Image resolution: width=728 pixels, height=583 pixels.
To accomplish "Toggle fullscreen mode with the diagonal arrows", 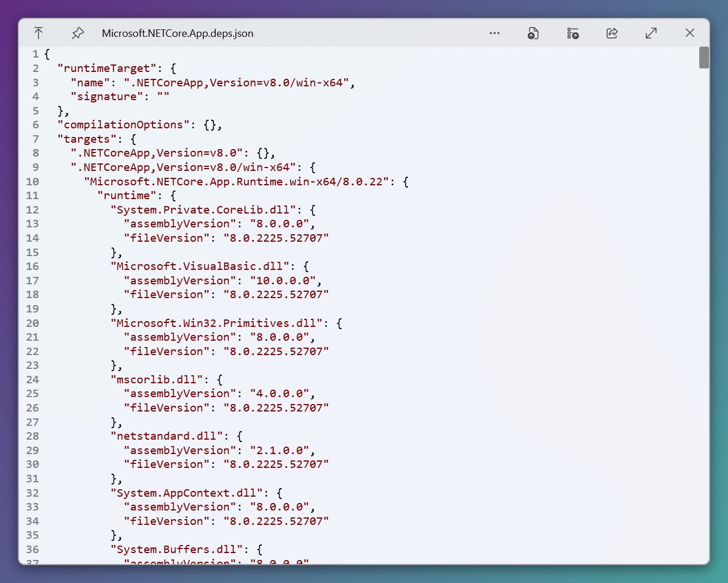I will tap(651, 33).
